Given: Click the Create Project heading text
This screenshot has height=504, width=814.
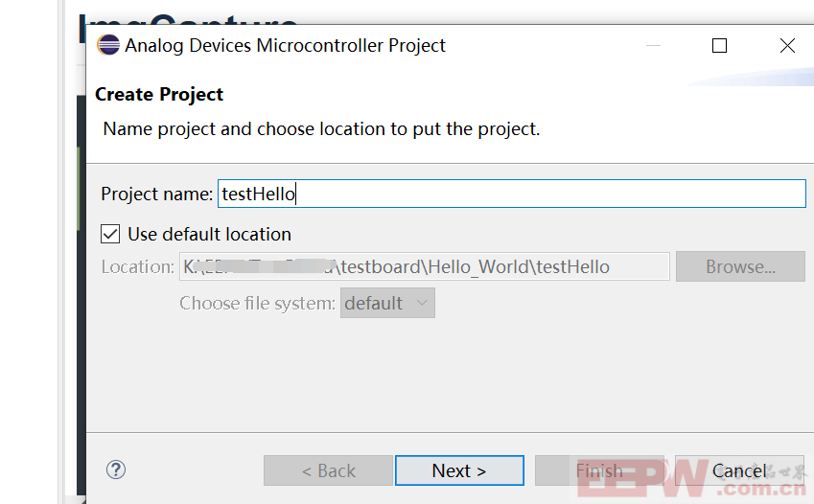Looking at the screenshot, I should coord(159,95).
